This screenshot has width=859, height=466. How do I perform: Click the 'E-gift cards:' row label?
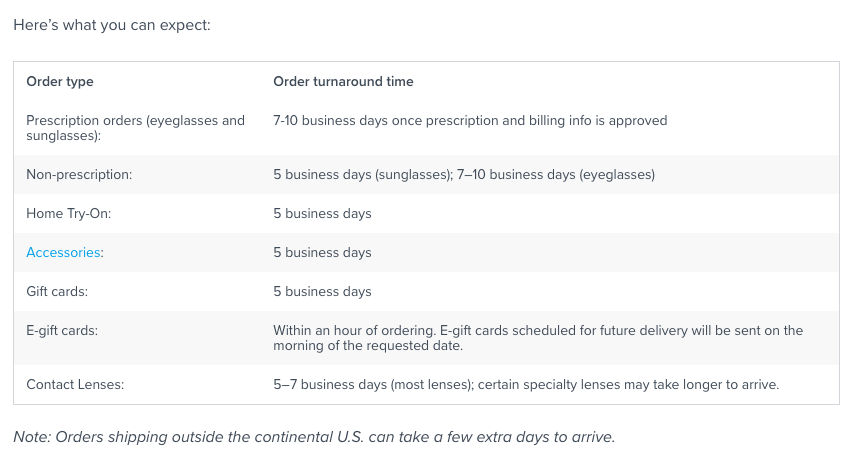(x=62, y=331)
